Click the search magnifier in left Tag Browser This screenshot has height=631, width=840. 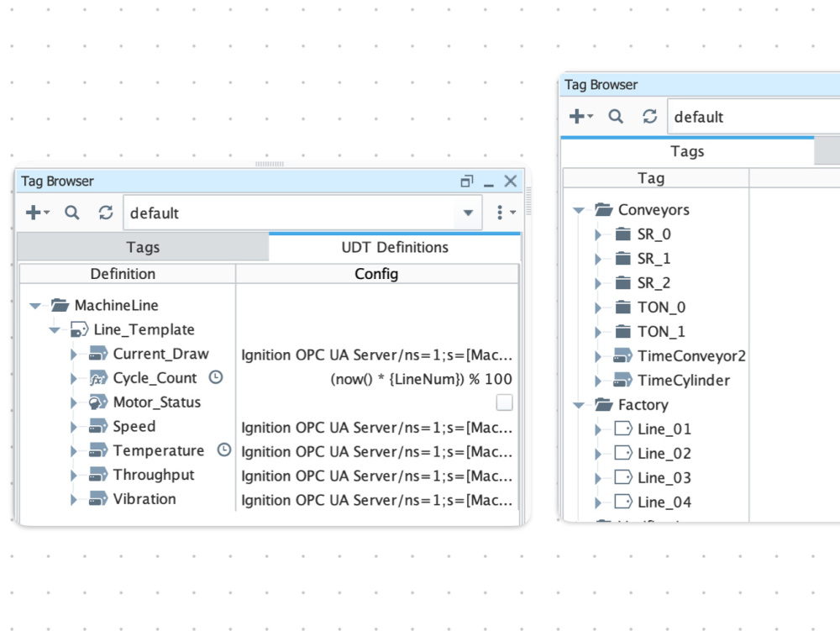(71, 213)
